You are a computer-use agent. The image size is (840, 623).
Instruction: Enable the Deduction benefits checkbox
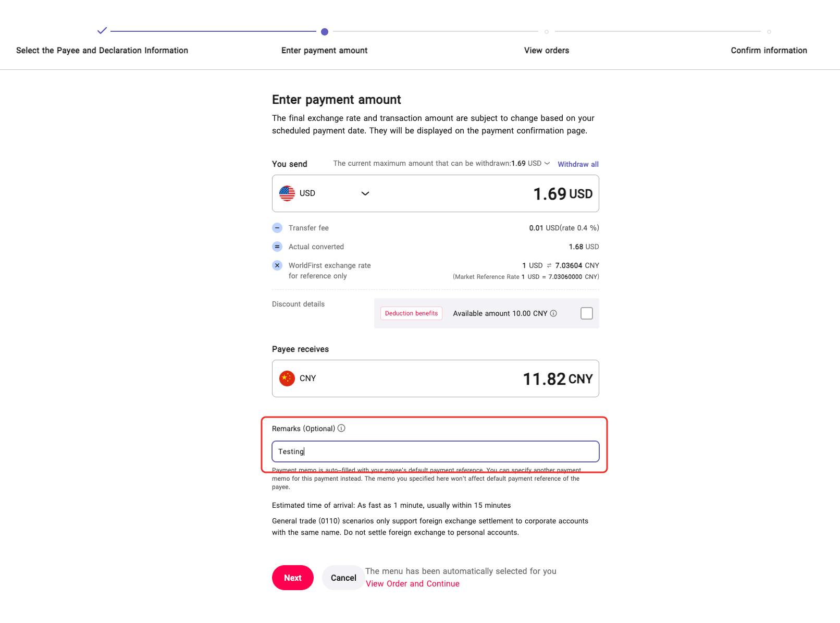pyautogui.click(x=587, y=313)
